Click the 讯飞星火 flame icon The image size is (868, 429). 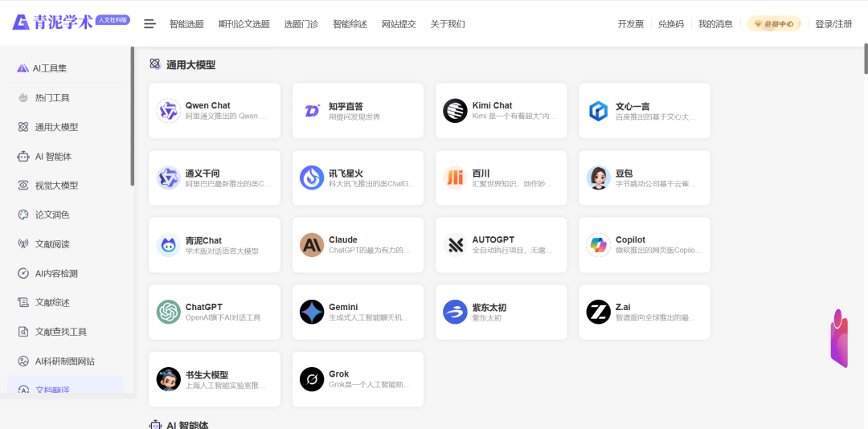coord(312,178)
